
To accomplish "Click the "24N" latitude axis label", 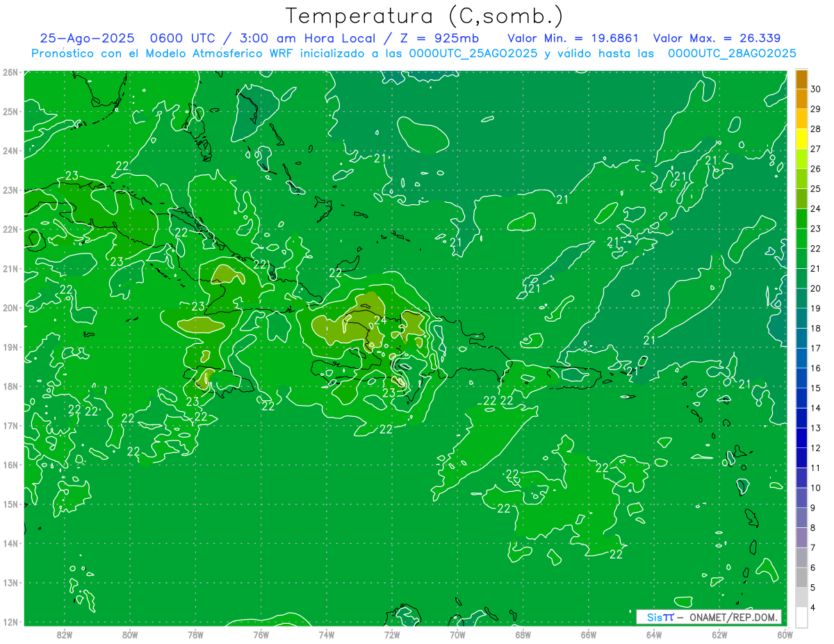I will [x=10, y=151].
